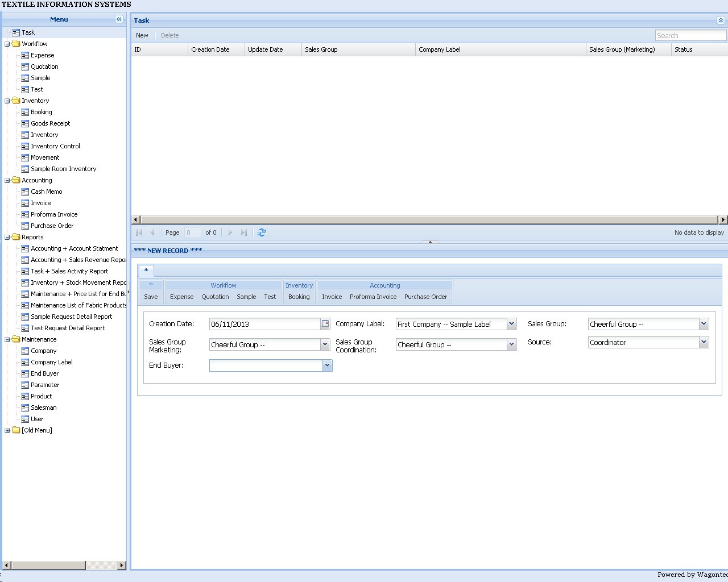728x582 pixels.
Task: Save the new record
Action: coord(151,297)
